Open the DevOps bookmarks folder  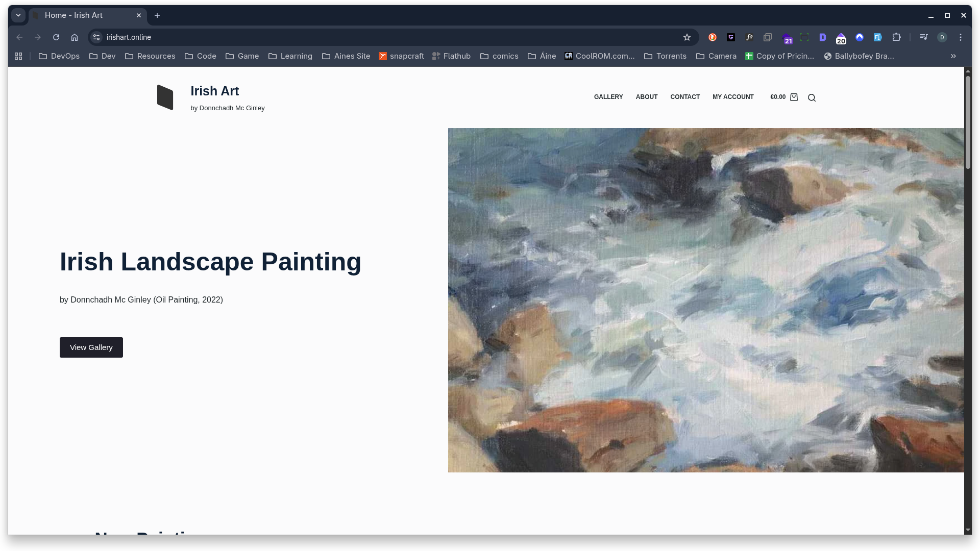[x=59, y=56]
